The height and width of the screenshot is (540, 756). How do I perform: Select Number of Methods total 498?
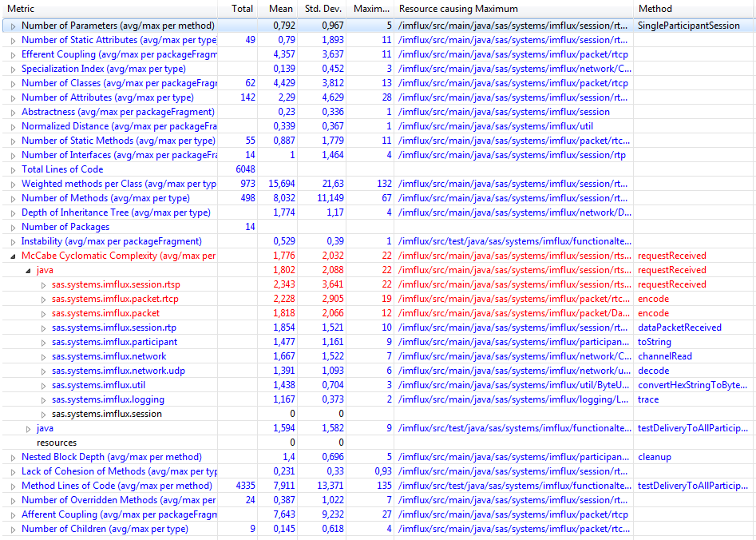tap(247, 198)
